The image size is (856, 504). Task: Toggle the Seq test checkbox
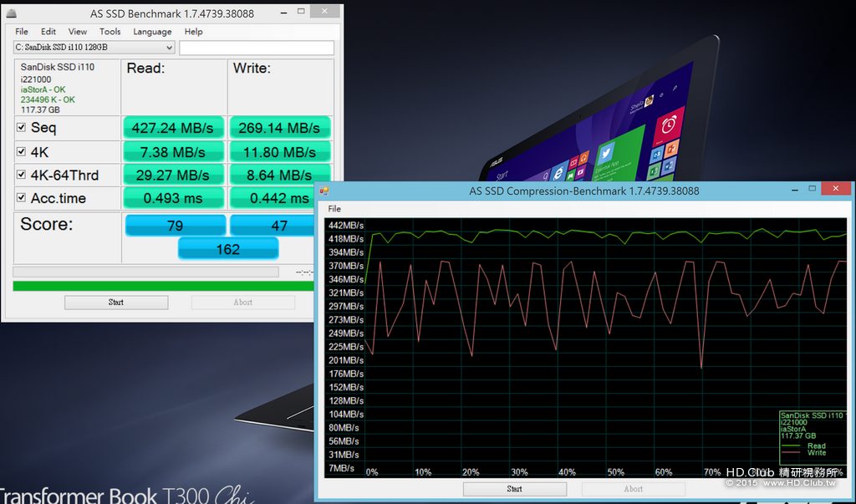point(21,127)
